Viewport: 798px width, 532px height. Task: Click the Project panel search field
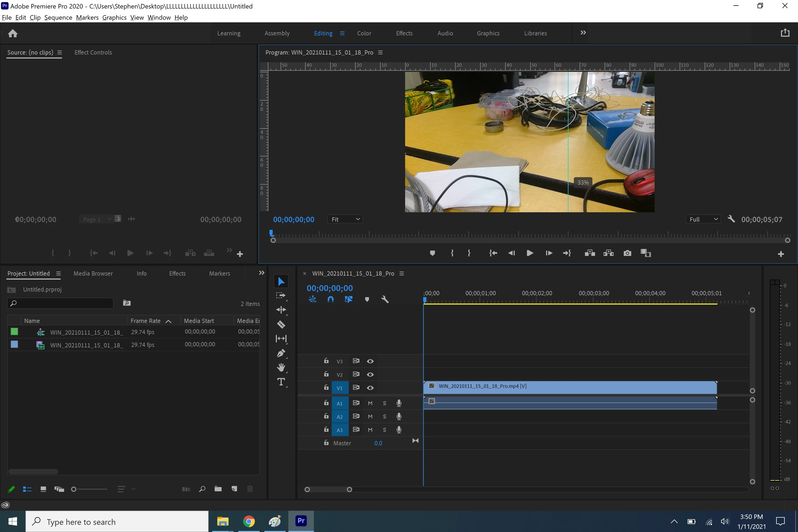point(61,303)
